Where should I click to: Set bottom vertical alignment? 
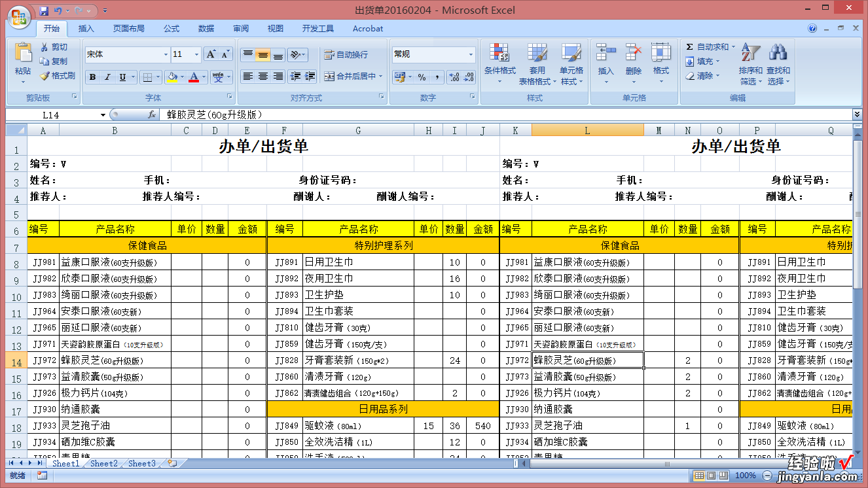click(278, 55)
